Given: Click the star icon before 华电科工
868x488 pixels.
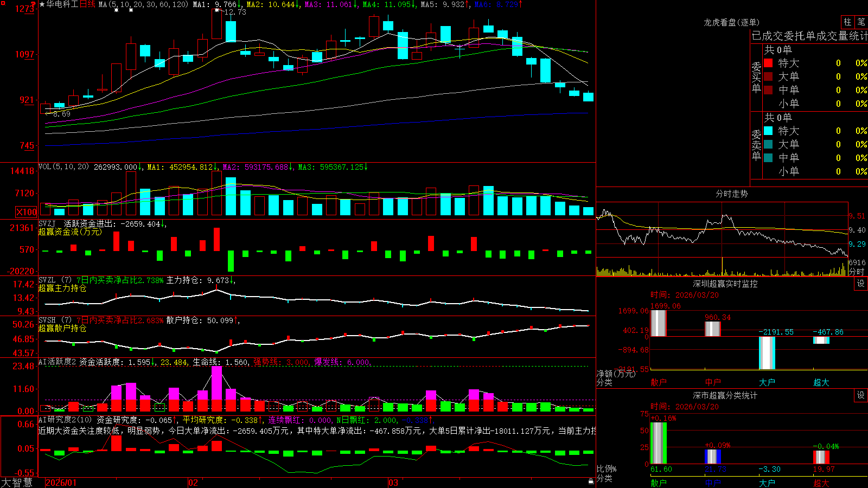Looking at the screenshot, I should click(x=42, y=4).
